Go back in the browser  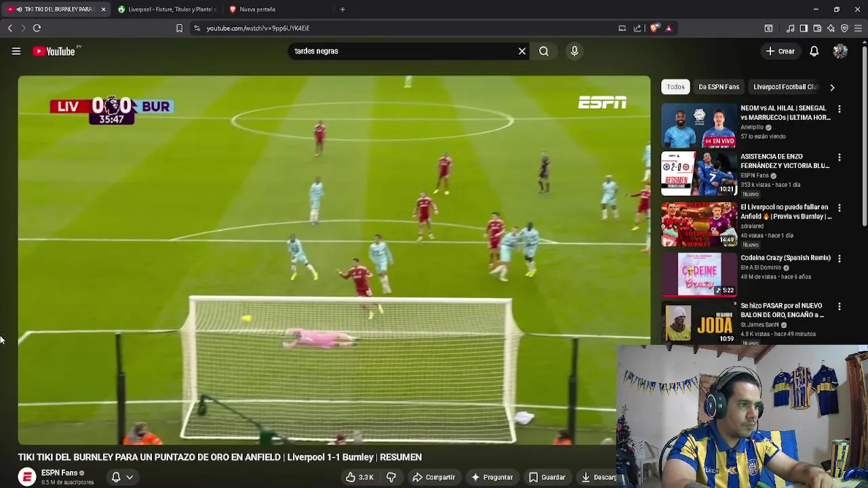pyautogui.click(x=9, y=28)
